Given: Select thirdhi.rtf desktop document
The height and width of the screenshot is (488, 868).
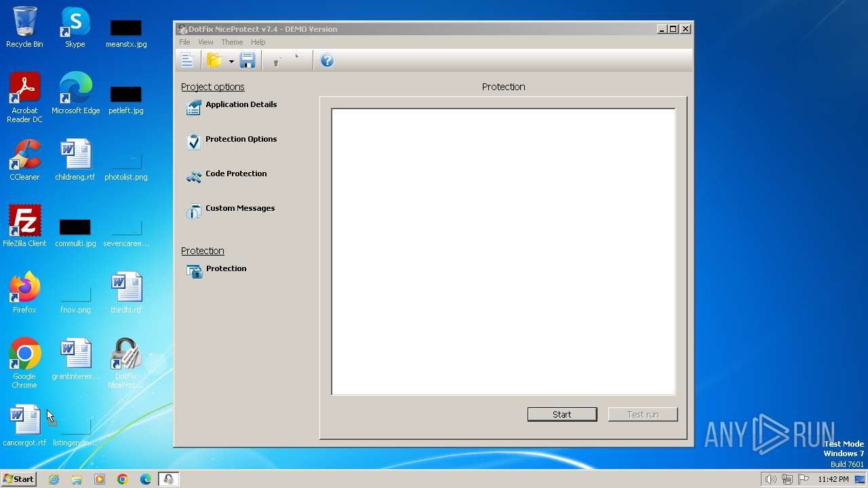Looking at the screenshot, I should pyautogui.click(x=126, y=293).
